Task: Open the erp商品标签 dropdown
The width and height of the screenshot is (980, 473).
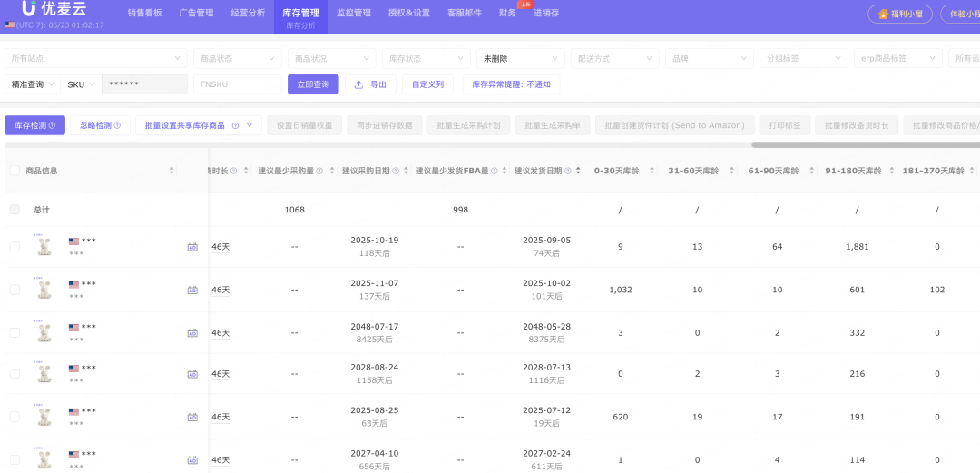Action: (x=898, y=58)
